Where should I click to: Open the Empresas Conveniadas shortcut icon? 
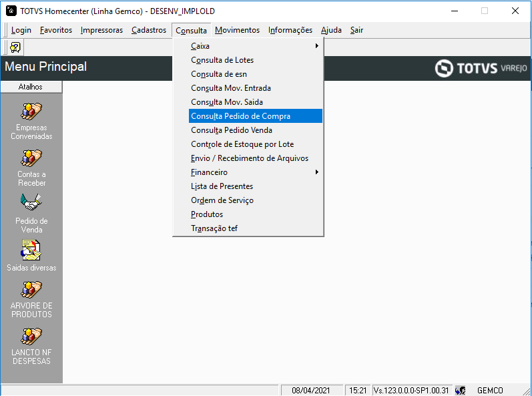click(x=31, y=112)
